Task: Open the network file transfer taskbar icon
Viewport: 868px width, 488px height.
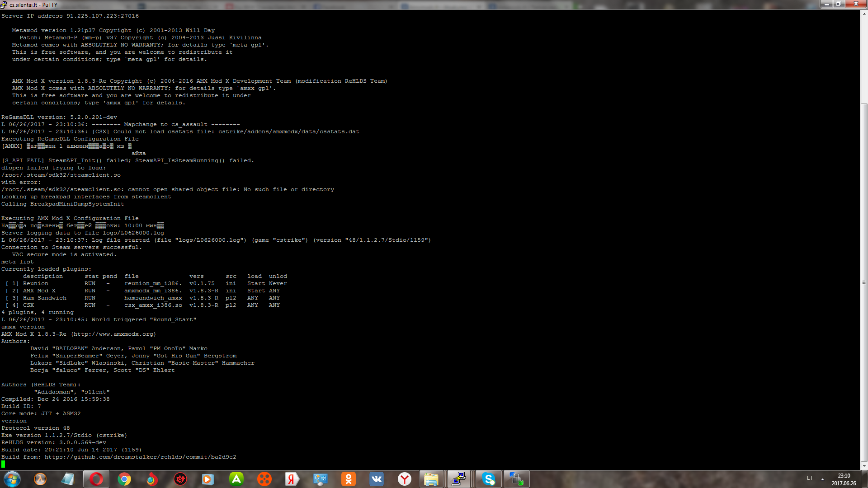Action: pyautogui.click(x=516, y=479)
